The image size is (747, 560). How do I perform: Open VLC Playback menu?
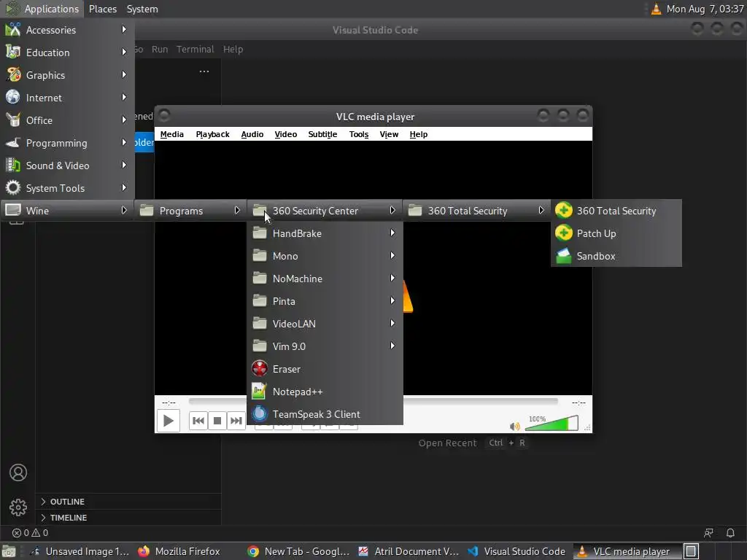tap(212, 134)
